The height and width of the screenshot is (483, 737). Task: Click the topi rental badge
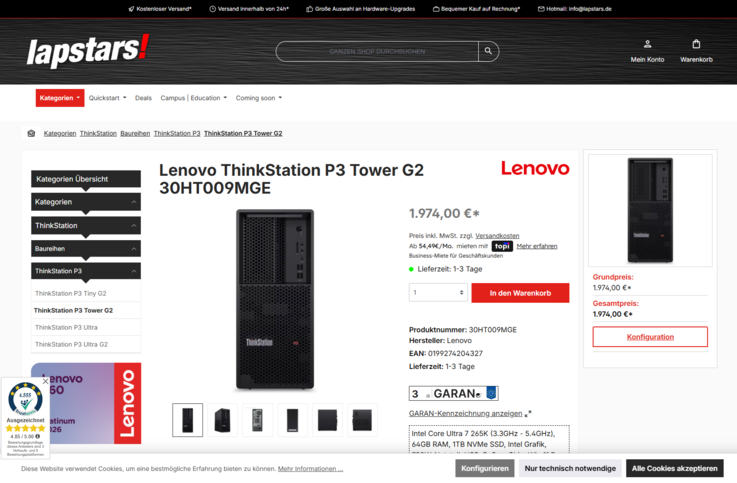[502, 246]
